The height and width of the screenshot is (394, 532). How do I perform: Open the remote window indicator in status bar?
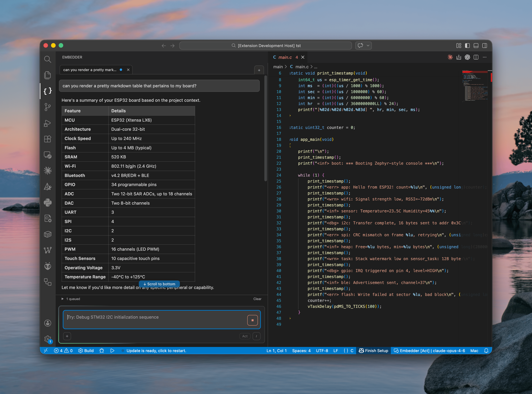click(46, 350)
